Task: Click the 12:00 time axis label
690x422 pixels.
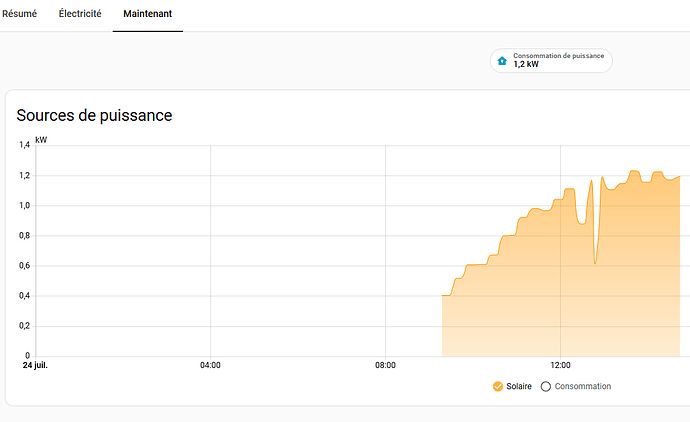Action: (x=560, y=365)
